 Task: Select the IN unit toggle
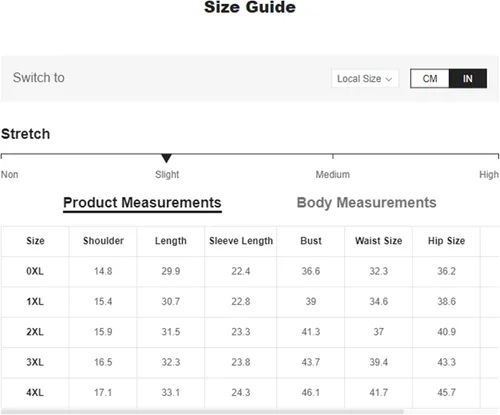pyautogui.click(x=468, y=79)
